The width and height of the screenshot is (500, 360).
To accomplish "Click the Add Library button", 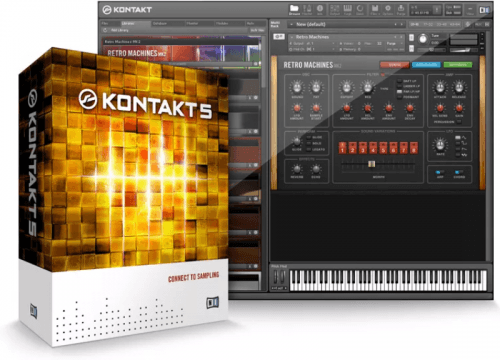I will click(x=119, y=30).
